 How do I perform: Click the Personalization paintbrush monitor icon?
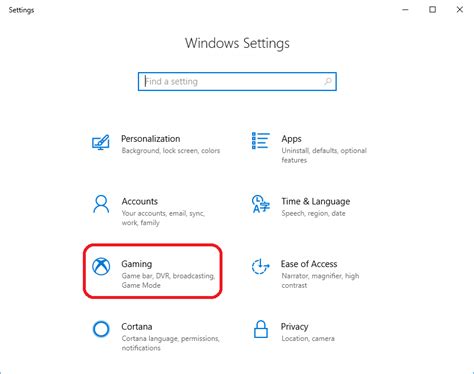tap(101, 142)
